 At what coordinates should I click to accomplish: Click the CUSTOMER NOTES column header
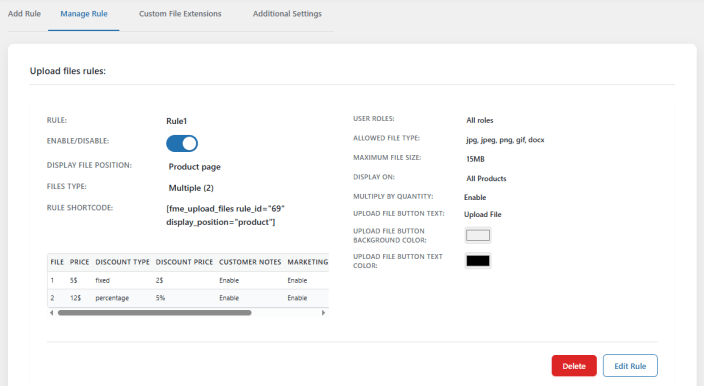[x=250, y=262]
